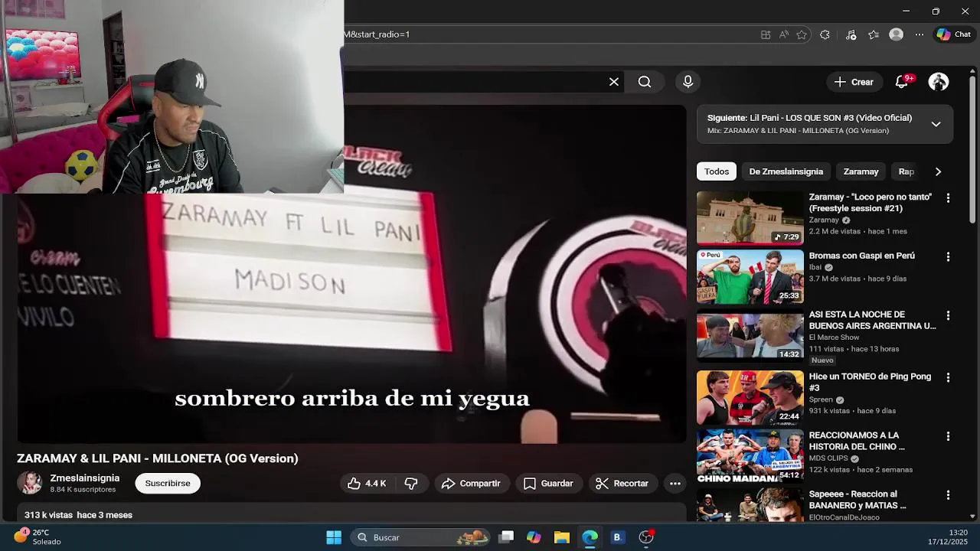
Task: Open YouTube notifications bell
Action: 902,82
